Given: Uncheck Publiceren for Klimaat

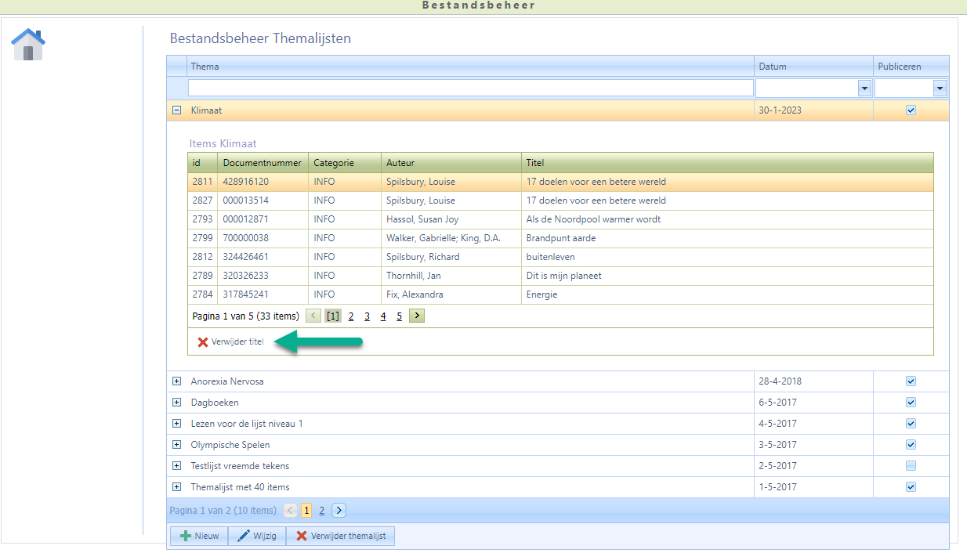Looking at the screenshot, I should point(911,110).
